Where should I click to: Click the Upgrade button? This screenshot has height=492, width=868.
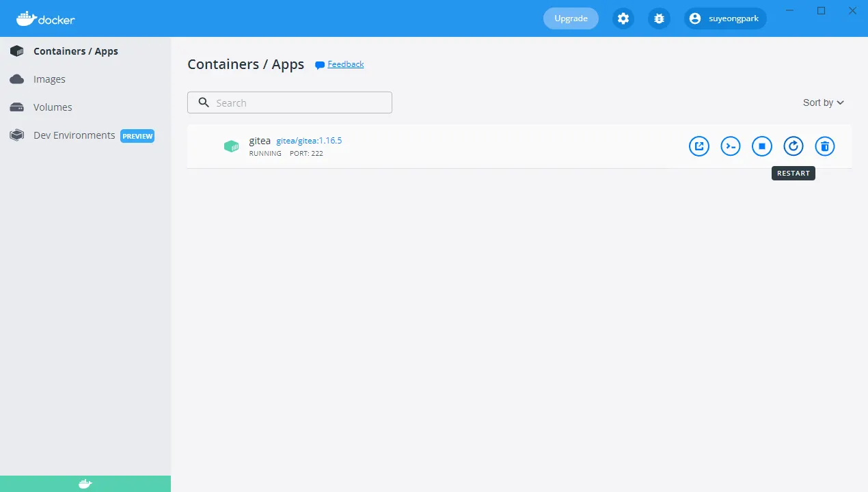pyautogui.click(x=571, y=18)
